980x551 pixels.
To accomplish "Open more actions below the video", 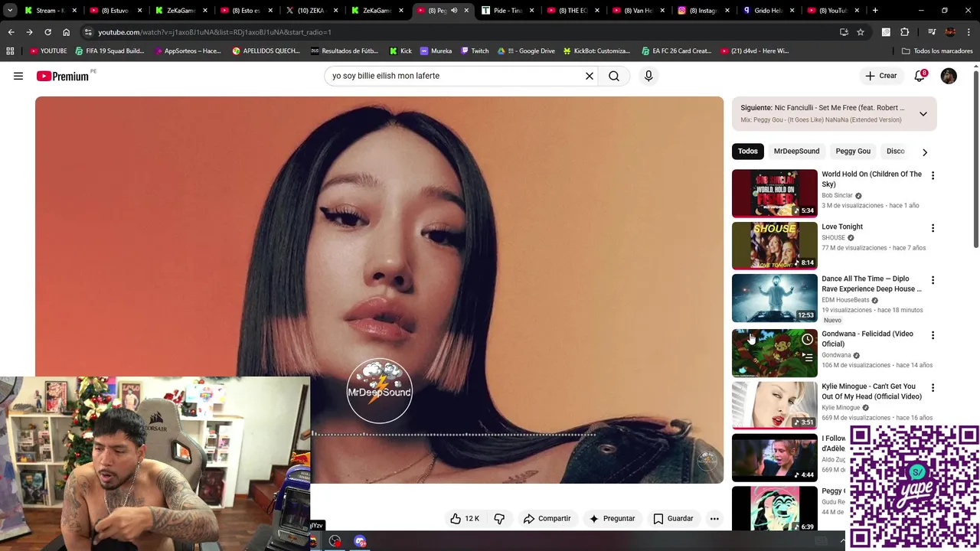I will click(714, 518).
